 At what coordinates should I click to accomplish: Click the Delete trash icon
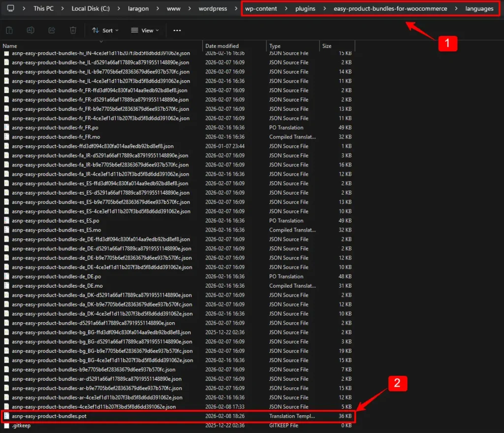72,30
